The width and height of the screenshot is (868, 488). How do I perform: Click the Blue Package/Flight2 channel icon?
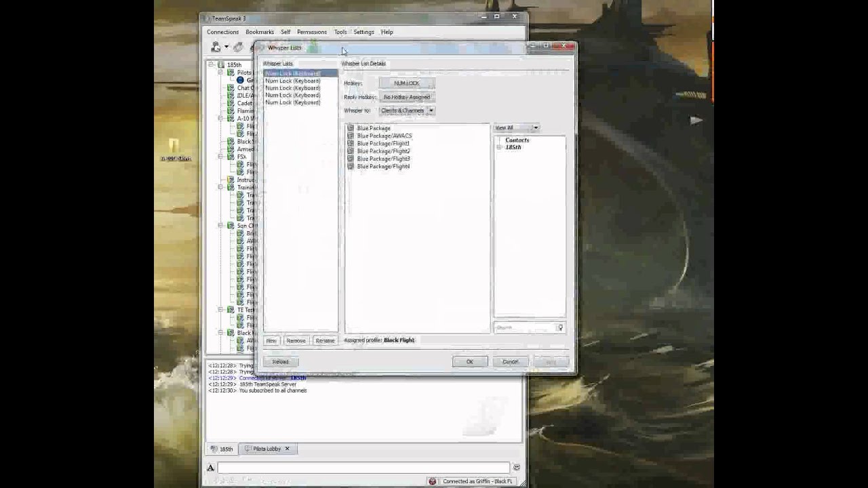(351, 150)
